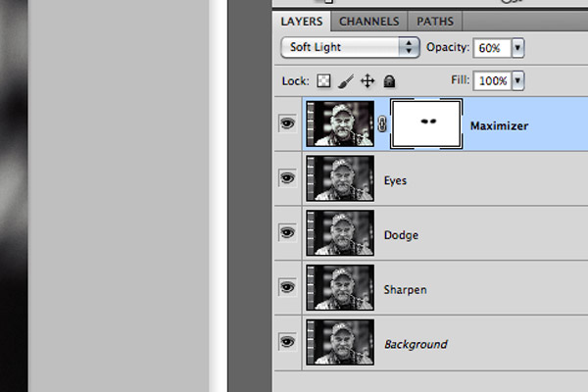Enable lock all padlock icon

[x=389, y=81]
